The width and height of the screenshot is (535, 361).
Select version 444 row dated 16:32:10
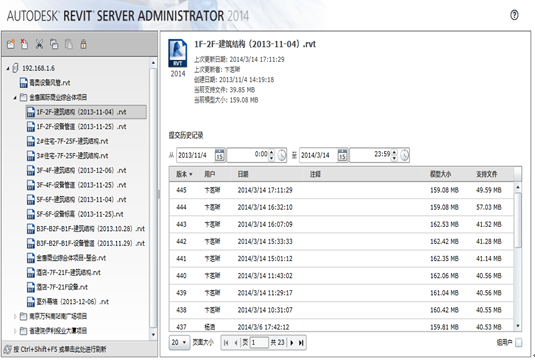point(341,207)
